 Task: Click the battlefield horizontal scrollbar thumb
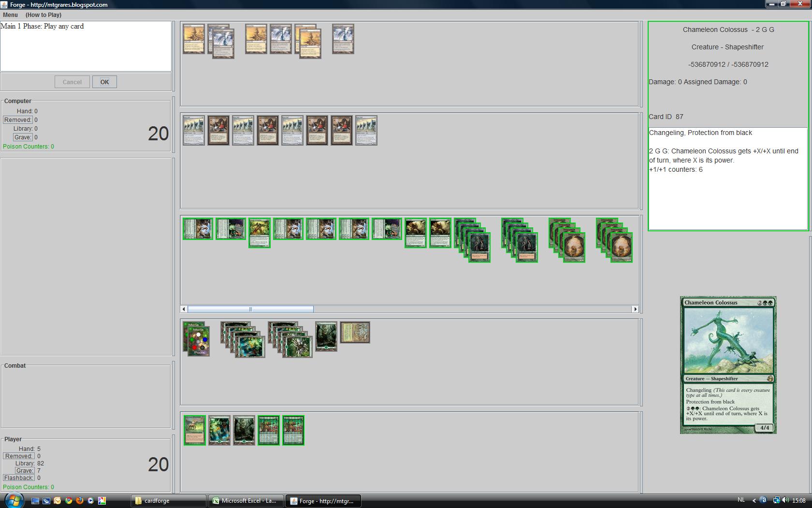coord(250,309)
